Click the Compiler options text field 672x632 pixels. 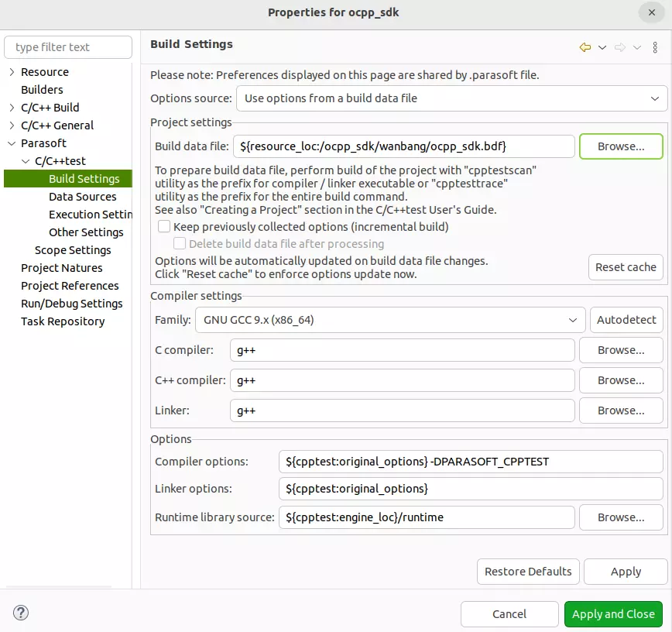coord(470,462)
